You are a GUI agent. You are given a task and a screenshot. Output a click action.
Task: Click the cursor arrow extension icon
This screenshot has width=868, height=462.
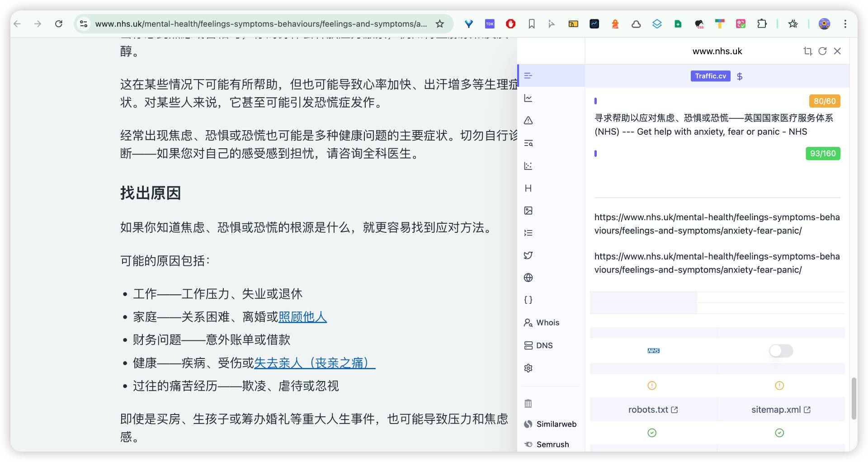(552, 24)
